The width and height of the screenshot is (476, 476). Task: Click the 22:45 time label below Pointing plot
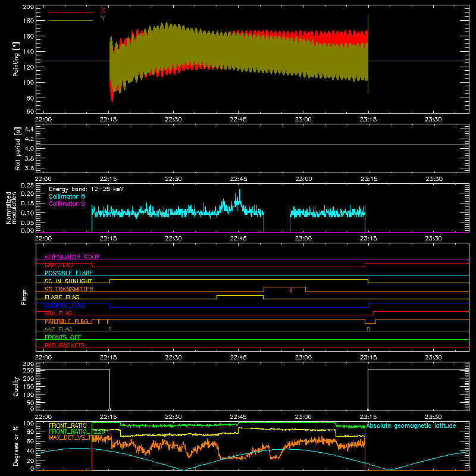[239, 120]
